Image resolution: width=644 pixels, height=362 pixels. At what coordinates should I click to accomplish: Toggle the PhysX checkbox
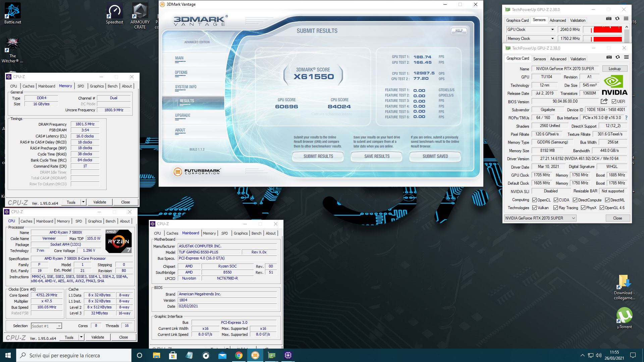583,208
